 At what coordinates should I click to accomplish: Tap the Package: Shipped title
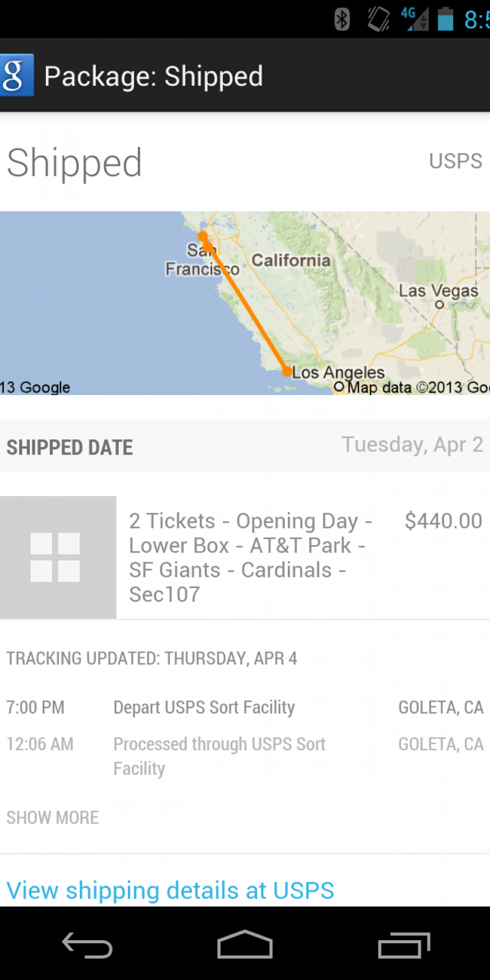(x=154, y=77)
